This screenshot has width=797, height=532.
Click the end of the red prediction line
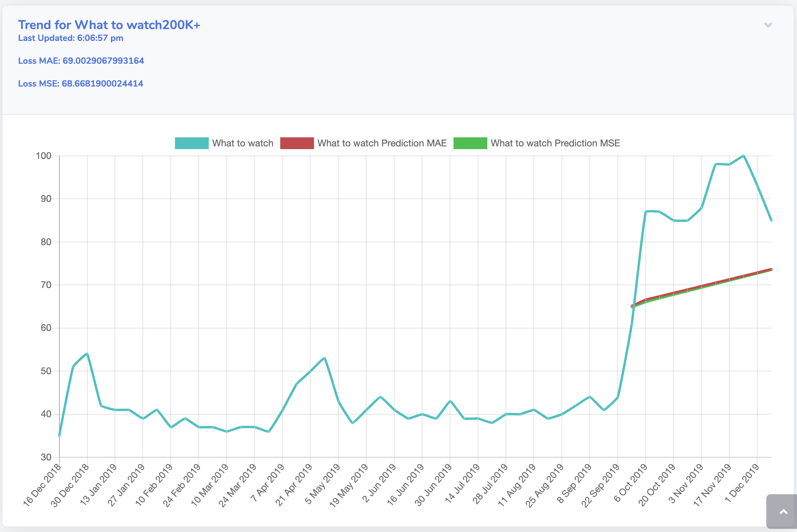coord(771,269)
